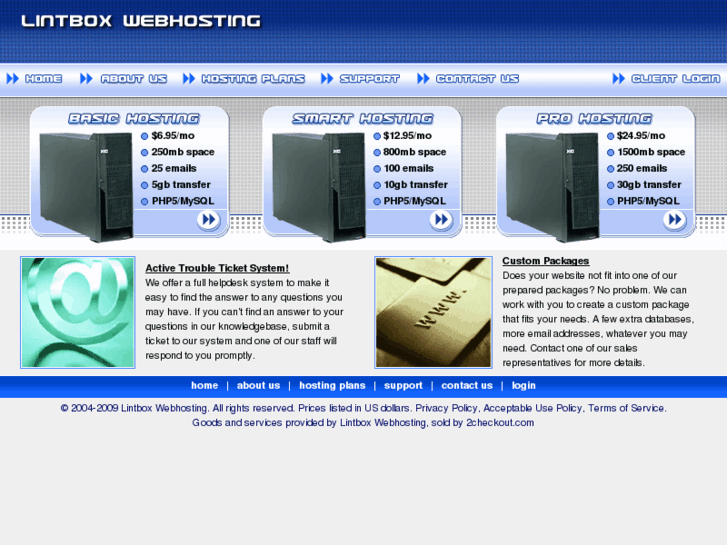Open the Client Login nav item
The height and width of the screenshot is (545, 727).
[676, 79]
